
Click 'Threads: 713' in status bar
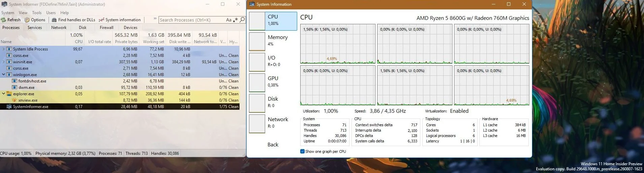(137, 153)
